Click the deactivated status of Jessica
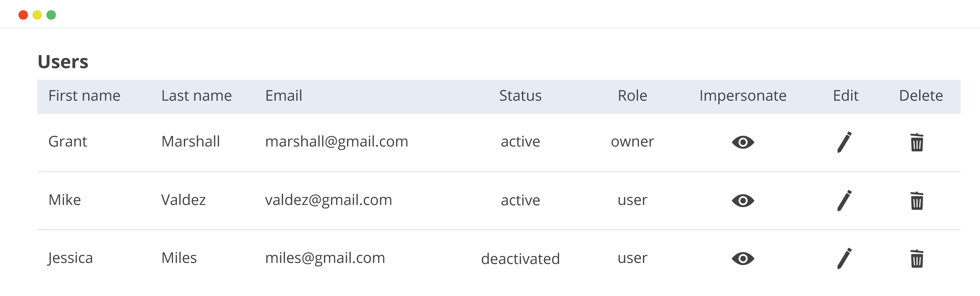Image resolution: width=980 pixels, height=296 pixels. pos(520,259)
